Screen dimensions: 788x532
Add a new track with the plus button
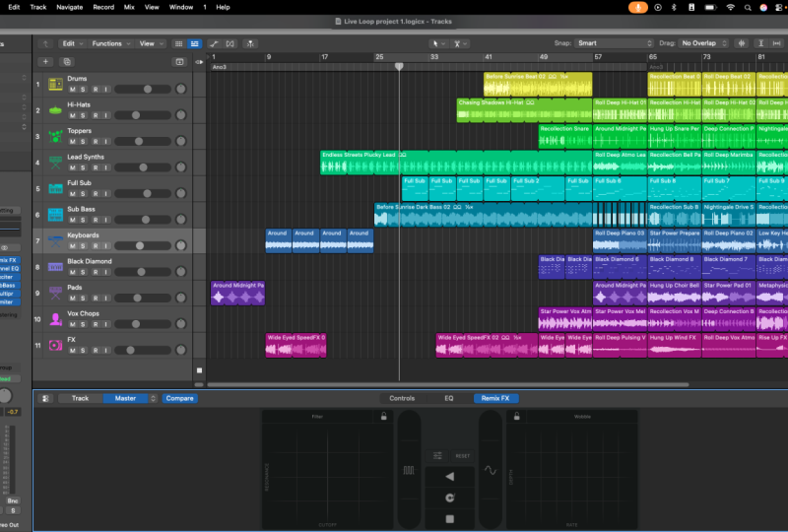(x=45, y=62)
